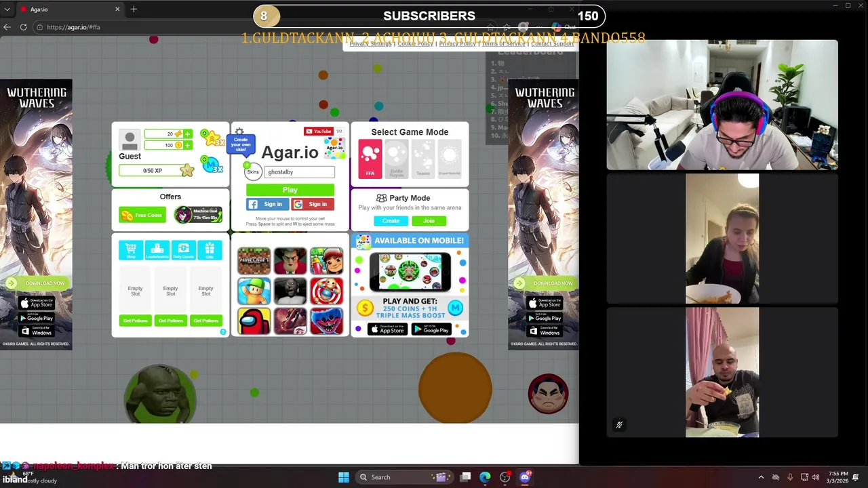Open the Stumble Guys game thumbnail
The image size is (868, 488).
pyautogui.click(x=254, y=291)
